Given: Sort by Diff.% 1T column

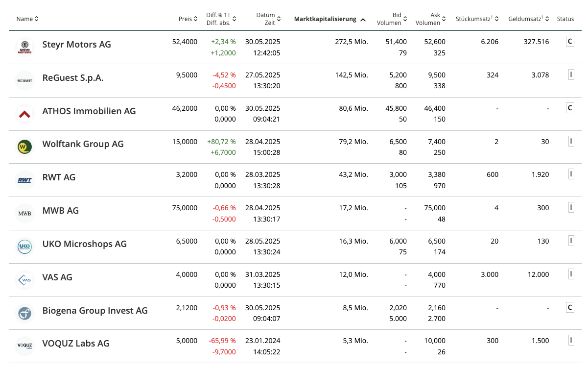Looking at the screenshot, I should click(x=221, y=19).
